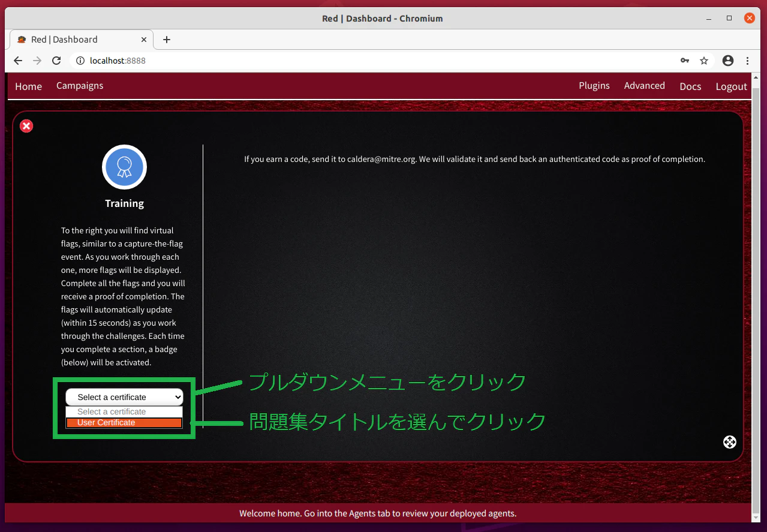Maximize the Chromium window
Viewport: 767px width, 532px height.
[729, 18]
